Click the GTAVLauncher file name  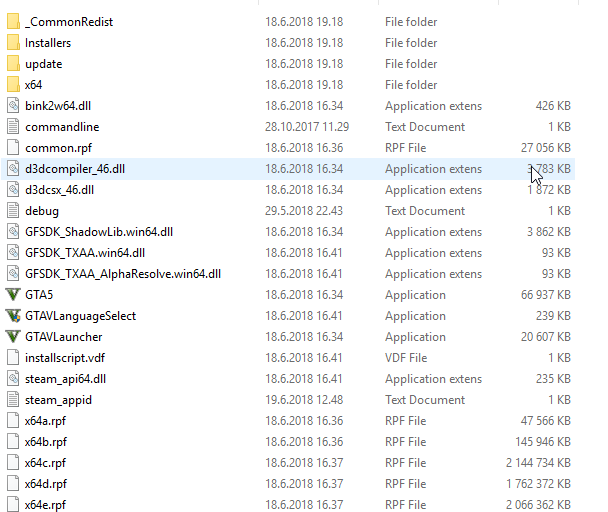coord(64,337)
